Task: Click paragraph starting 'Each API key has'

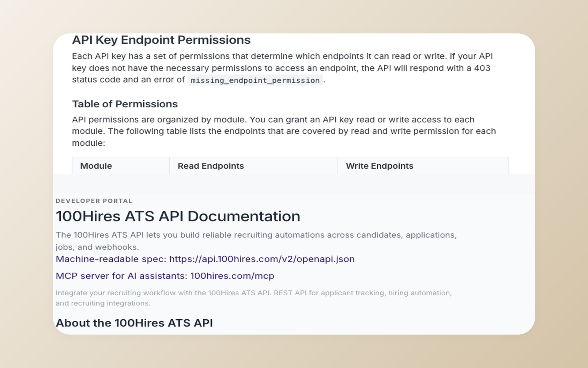Action: click(x=282, y=68)
